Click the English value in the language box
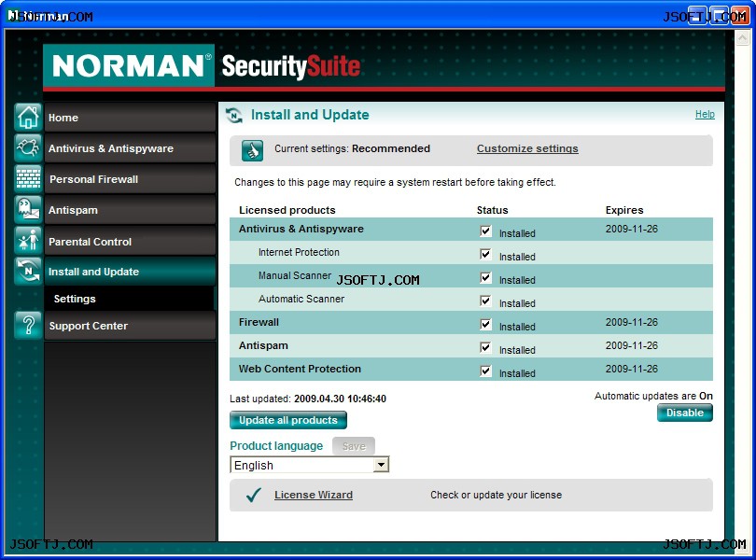756x560 pixels. click(254, 466)
